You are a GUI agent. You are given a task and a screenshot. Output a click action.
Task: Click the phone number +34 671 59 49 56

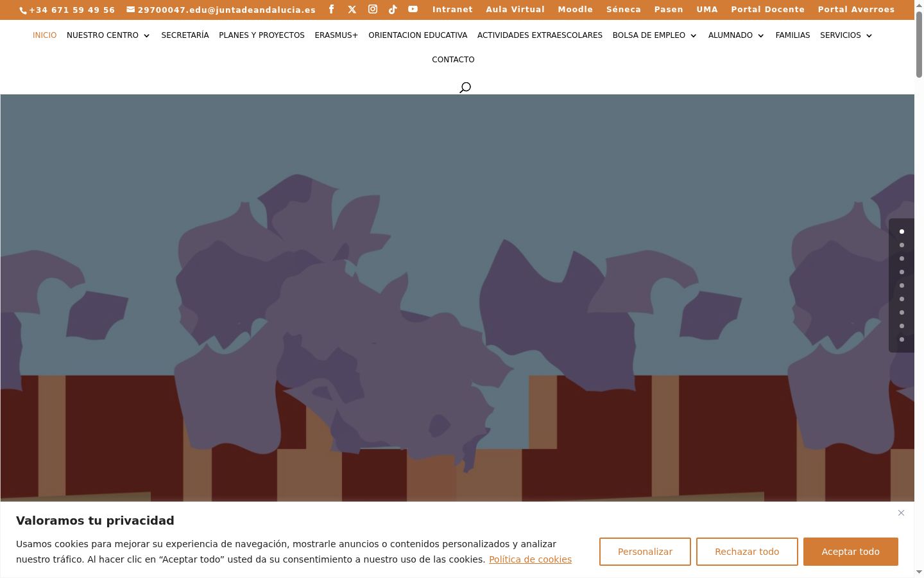click(x=72, y=10)
